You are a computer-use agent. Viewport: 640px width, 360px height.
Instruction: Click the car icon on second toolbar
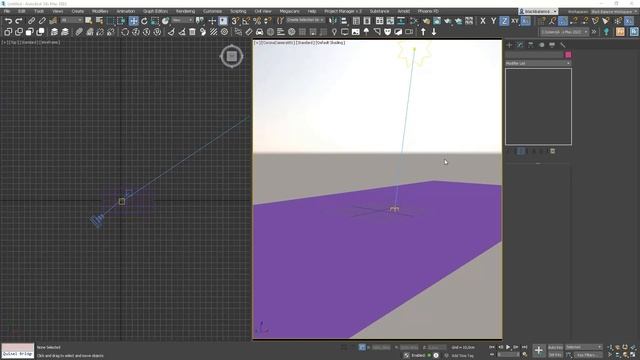click(260, 32)
